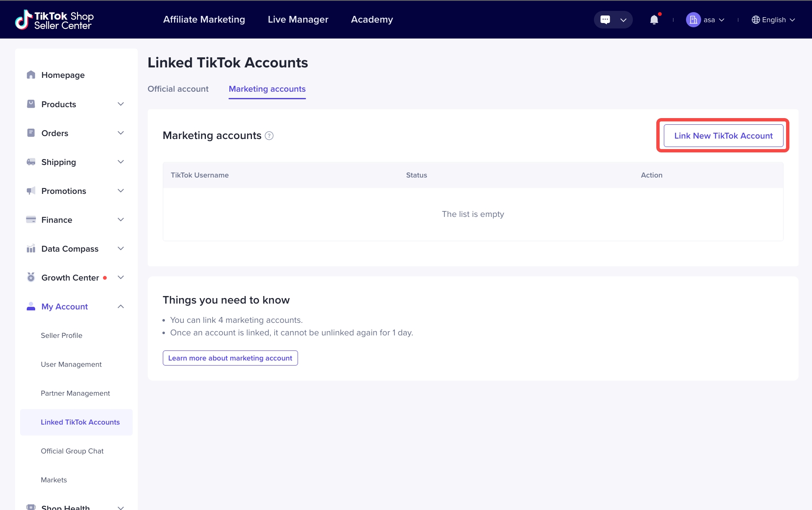Expand the Finance submenu chevron

point(121,219)
